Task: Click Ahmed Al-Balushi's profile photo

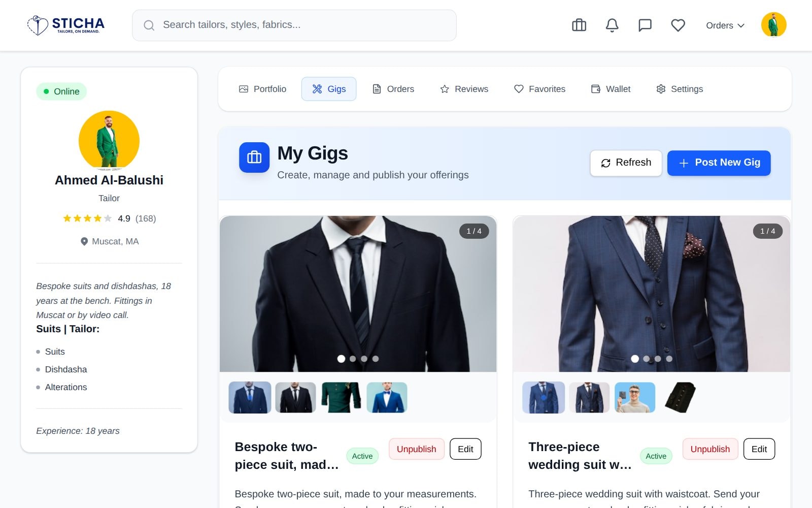Action: coord(109,141)
